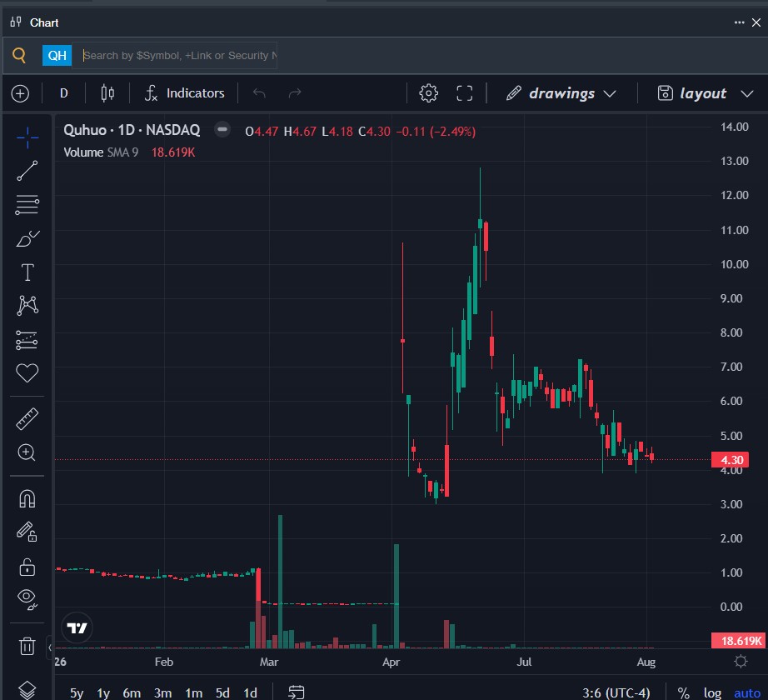
Task: Add a compare symbol with plus icon
Action: [x=20, y=93]
